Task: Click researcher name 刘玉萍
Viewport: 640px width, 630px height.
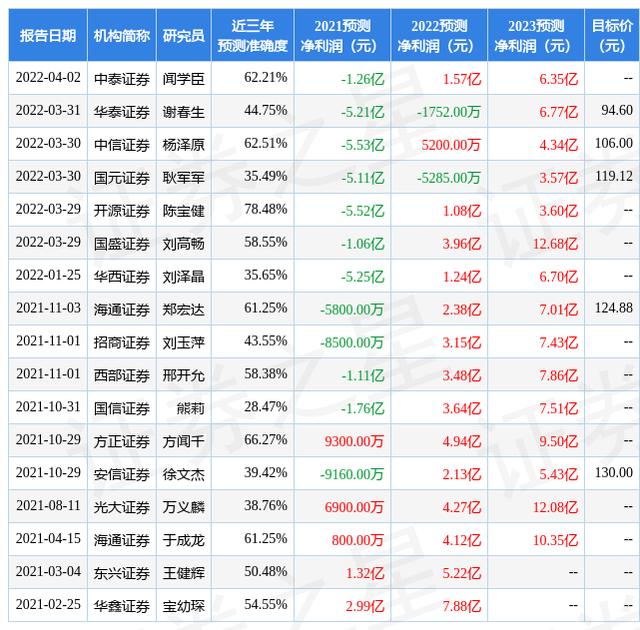Action: coord(183,342)
